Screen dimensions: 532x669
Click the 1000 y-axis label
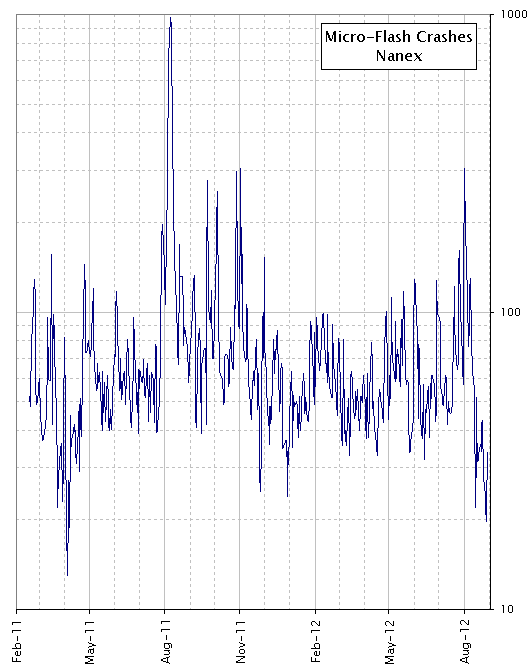pyautogui.click(x=514, y=15)
